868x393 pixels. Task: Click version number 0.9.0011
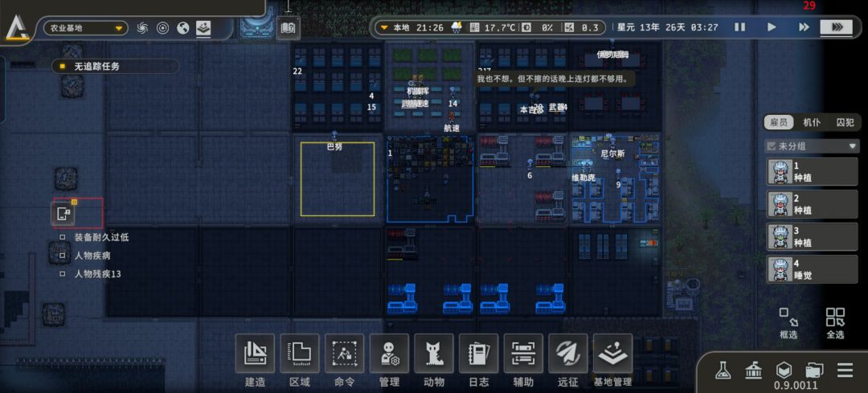coord(796,385)
